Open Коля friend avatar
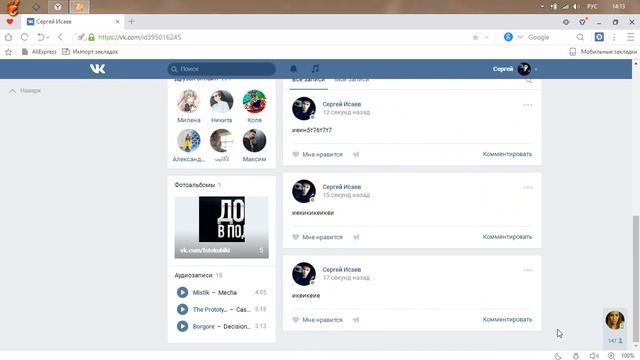This screenshot has height=360, width=640. (254, 101)
